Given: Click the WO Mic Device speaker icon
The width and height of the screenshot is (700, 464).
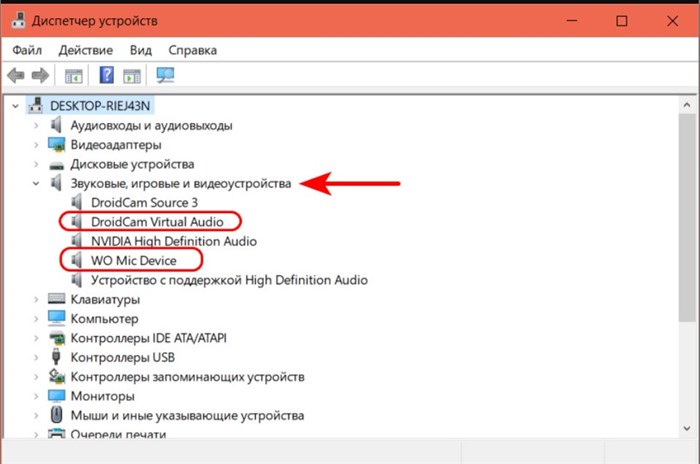Looking at the screenshot, I should coord(77,260).
